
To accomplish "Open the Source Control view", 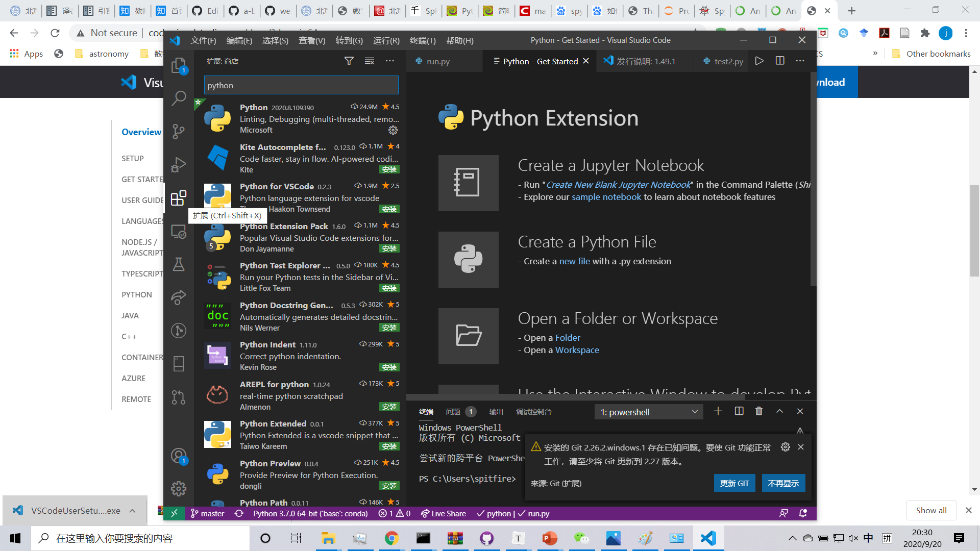I will tap(179, 131).
